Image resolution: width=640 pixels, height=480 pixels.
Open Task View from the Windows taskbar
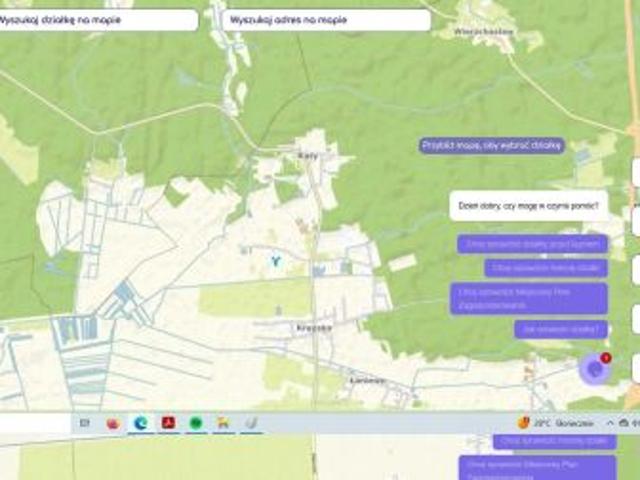coord(84,423)
